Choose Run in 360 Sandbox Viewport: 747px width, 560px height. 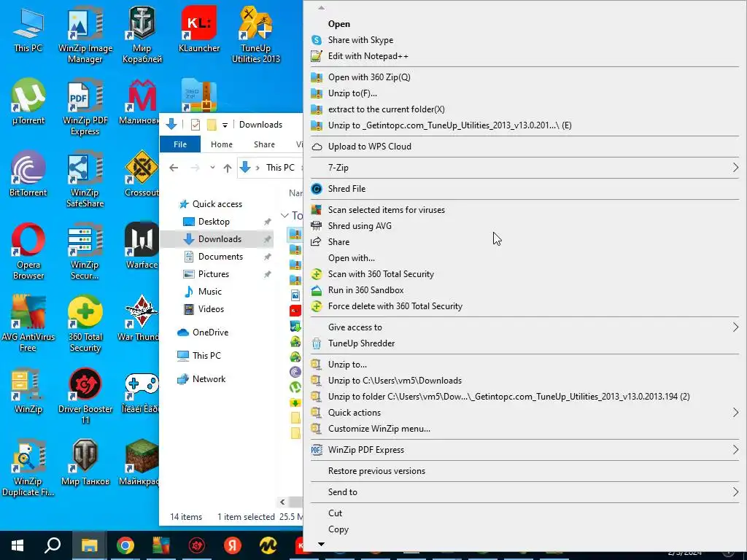click(x=525, y=290)
